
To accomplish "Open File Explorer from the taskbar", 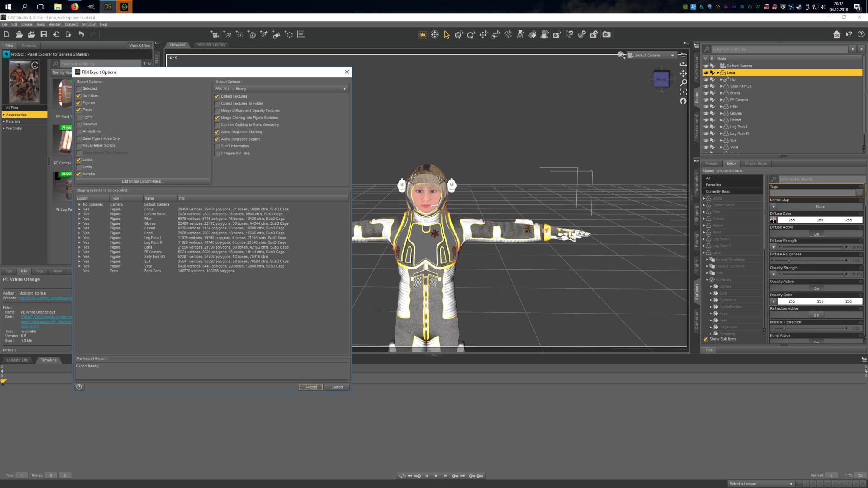I will point(58,7).
